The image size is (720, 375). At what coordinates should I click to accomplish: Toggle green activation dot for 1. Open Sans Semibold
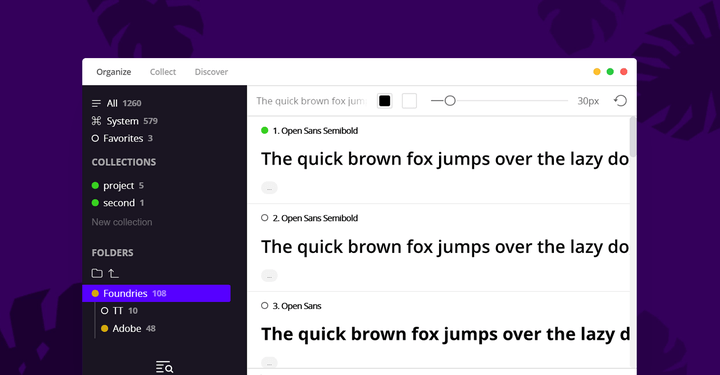pos(264,130)
